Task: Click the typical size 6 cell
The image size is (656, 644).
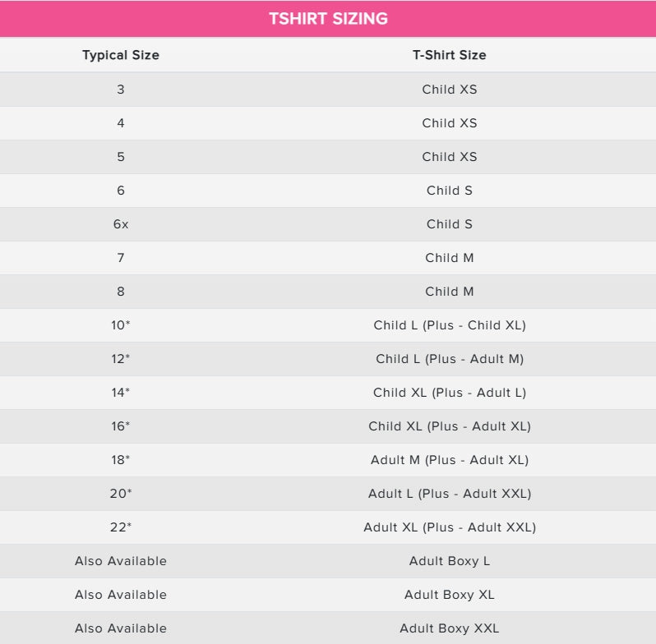Action: click(x=121, y=190)
